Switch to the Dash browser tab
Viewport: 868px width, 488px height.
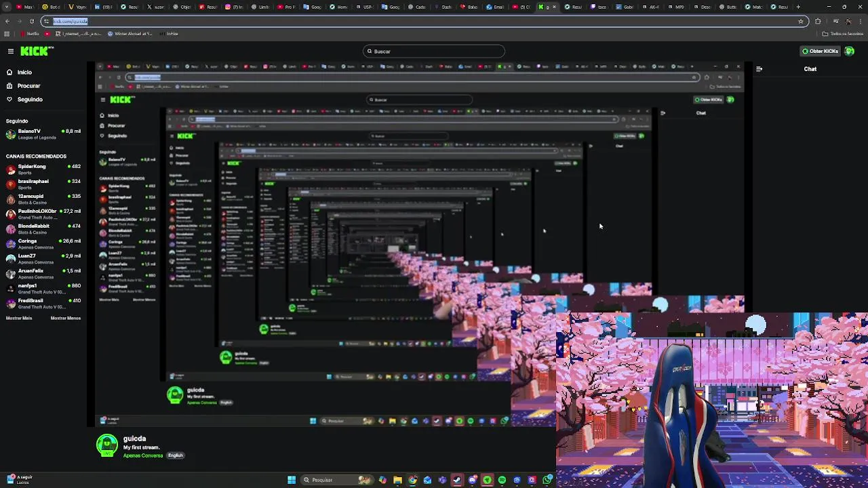point(443,7)
